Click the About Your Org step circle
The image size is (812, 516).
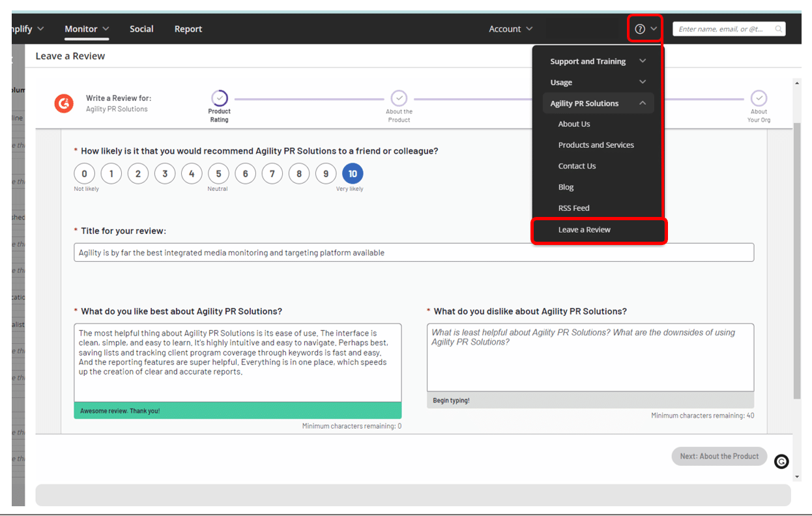tap(759, 98)
